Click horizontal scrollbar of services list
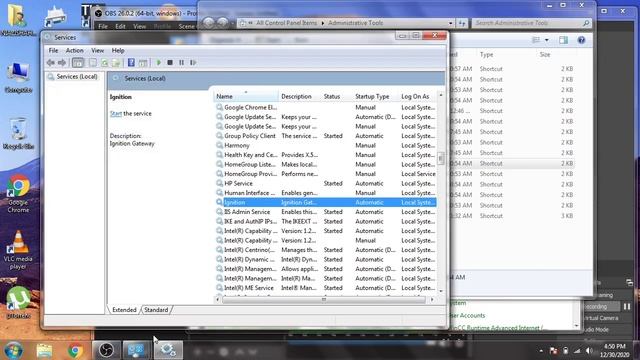Viewport: 640px width, 360px height. (324, 300)
